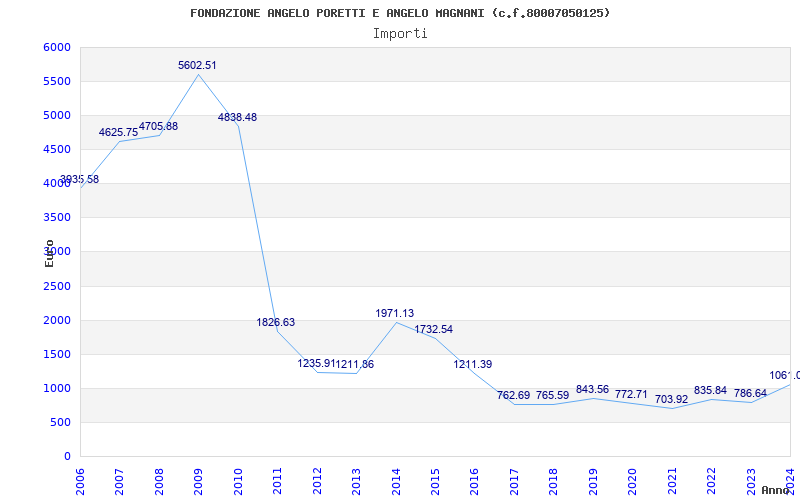Click the x-axis year label 2018

(x=554, y=482)
